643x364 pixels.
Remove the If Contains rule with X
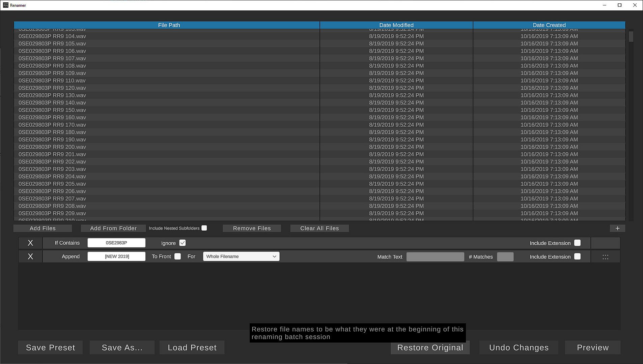coord(30,243)
